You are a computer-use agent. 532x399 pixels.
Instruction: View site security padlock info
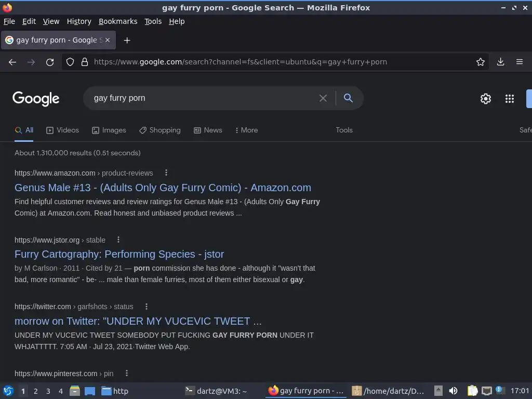[85, 62]
